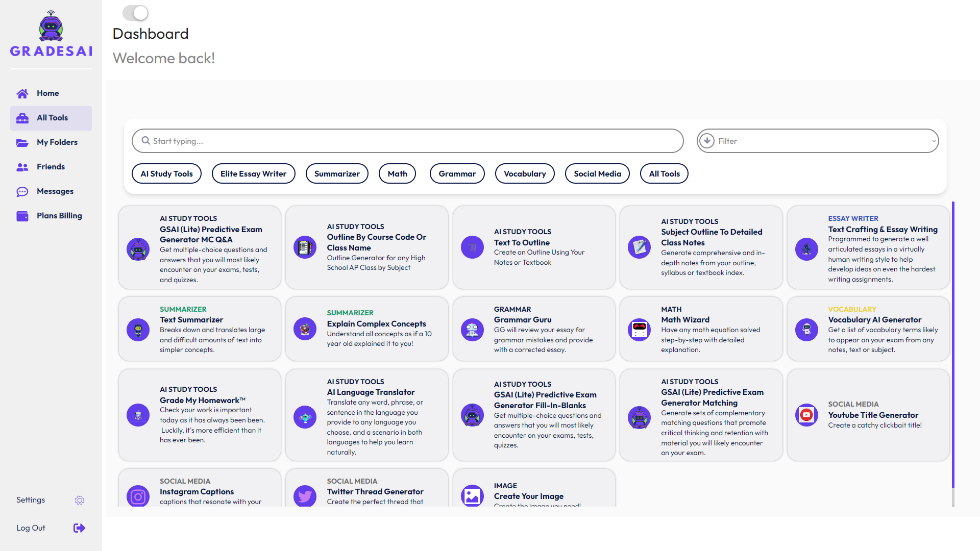Open the Filter dropdown
Image resolution: width=980 pixels, height=551 pixels.
click(817, 141)
